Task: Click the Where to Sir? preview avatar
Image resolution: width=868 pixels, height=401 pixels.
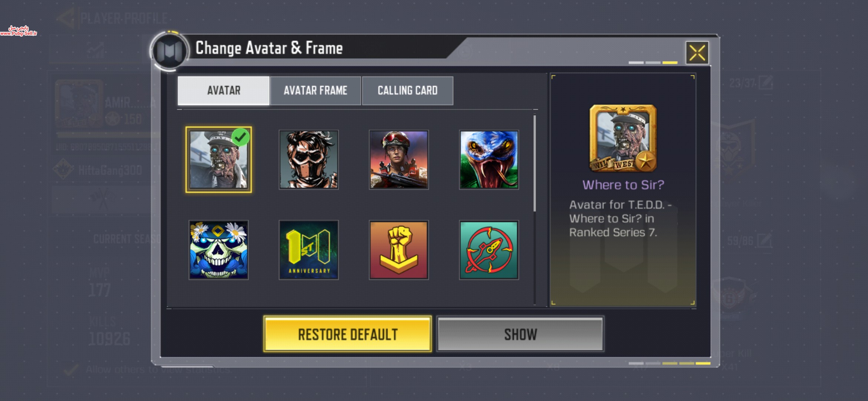Action: click(623, 138)
